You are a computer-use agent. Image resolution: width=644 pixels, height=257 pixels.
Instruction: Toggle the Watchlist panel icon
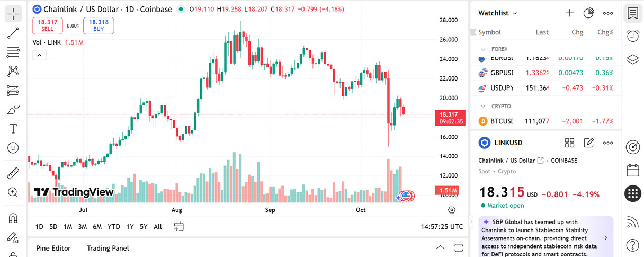(x=632, y=13)
